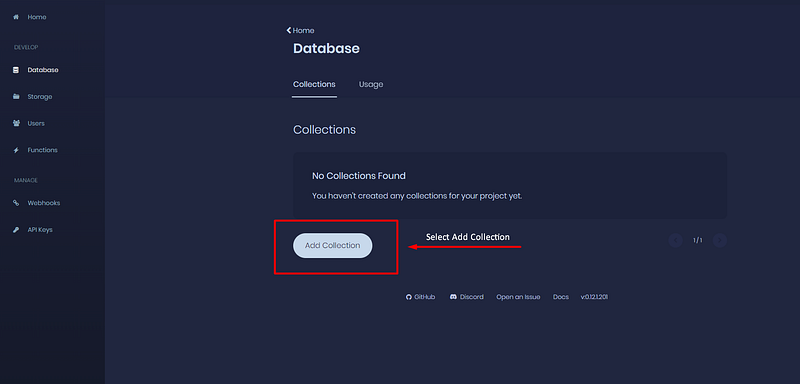Click the Database icon in sidebar

pos(16,70)
